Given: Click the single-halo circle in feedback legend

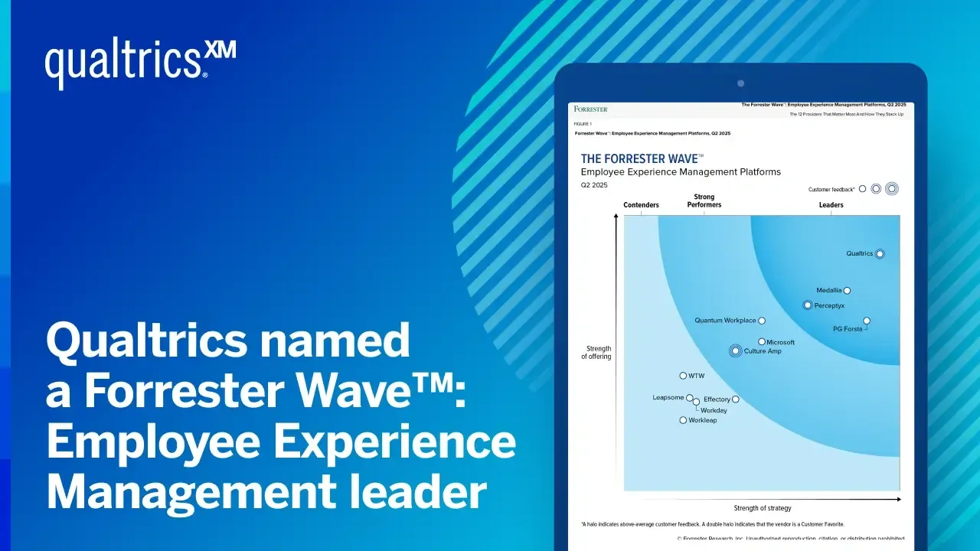Looking at the screenshot, I should pos(876,188).
